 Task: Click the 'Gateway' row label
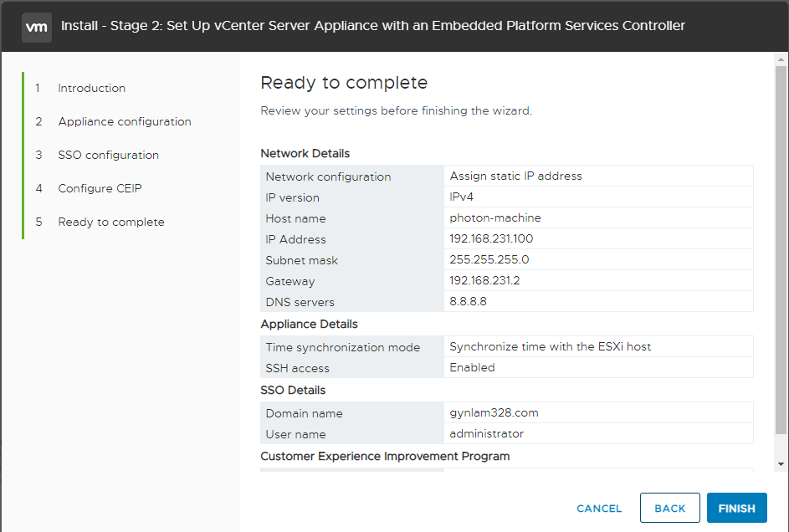point(289,282)
